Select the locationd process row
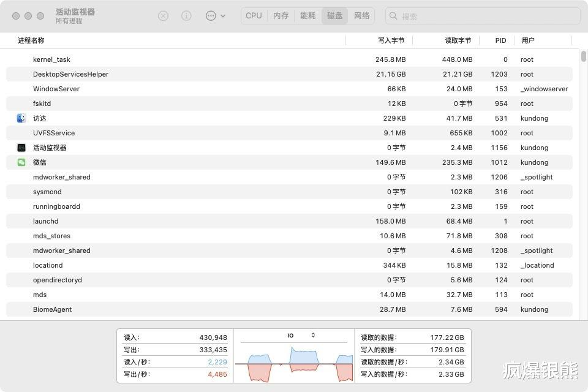Viewport: 588px width, 392px height. [289, 265]
